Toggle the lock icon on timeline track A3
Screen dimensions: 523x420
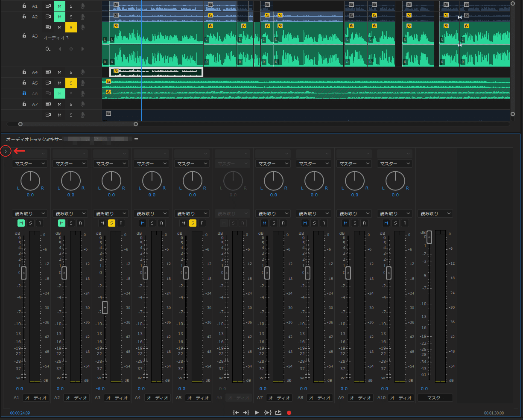point(24,36)
